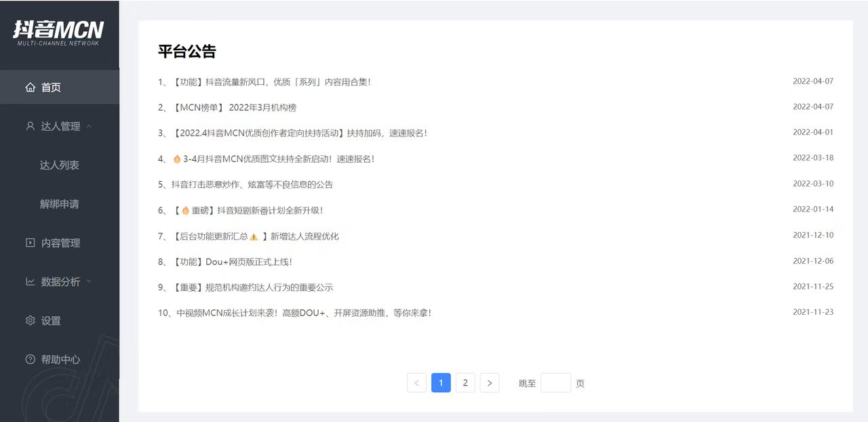Open 内容管理 in the sidebar
This screenshot has height=422, width=868.
[x=60, y=242]
